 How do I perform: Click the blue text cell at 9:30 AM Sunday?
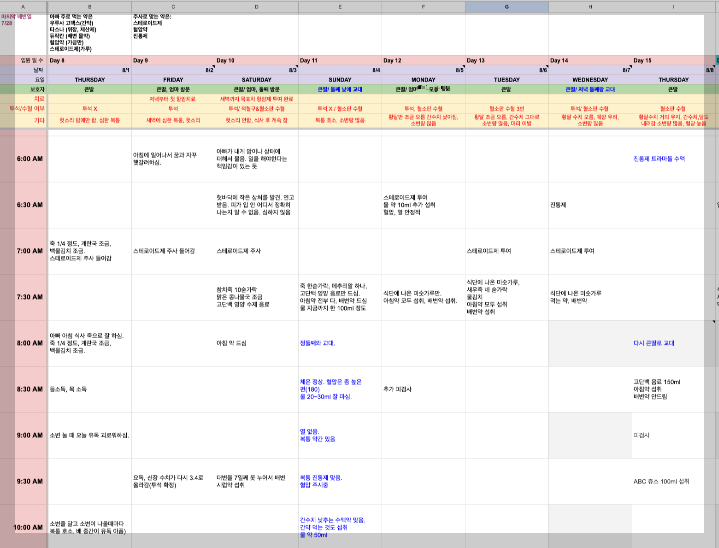coord(340,481)
